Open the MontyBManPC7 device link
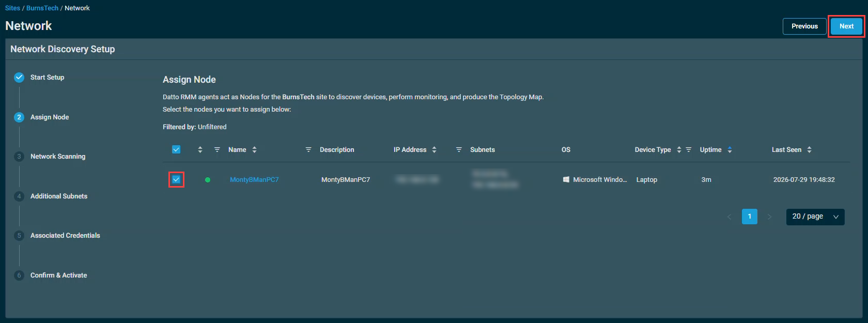 254,180
